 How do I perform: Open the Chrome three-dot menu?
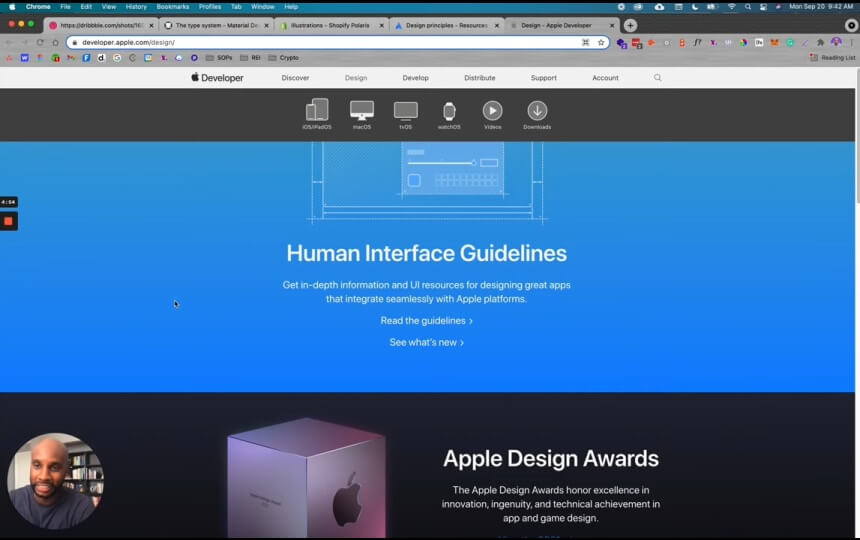(x=852, y=42)
